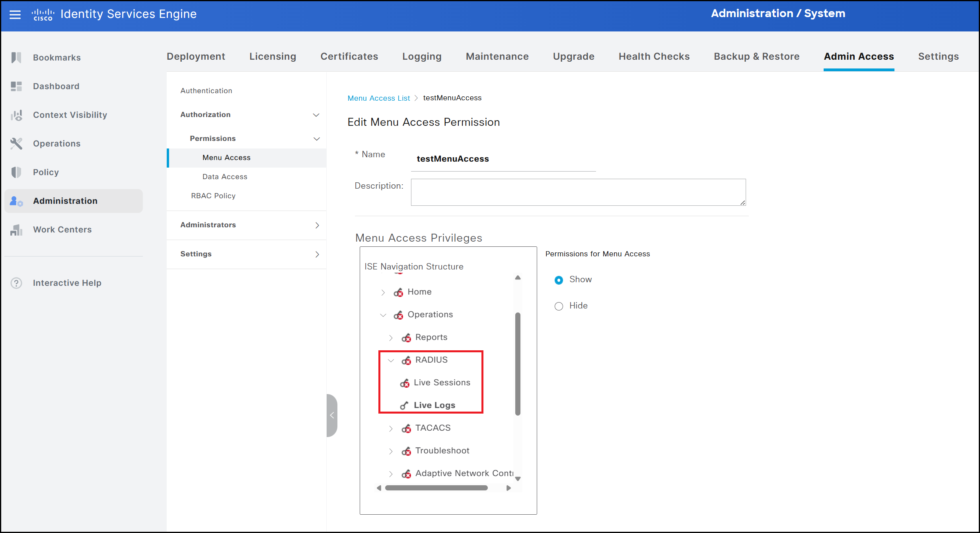Screen dimensions: 980x533
Task: Open the Data Access menu item
Action: [224, 177]
